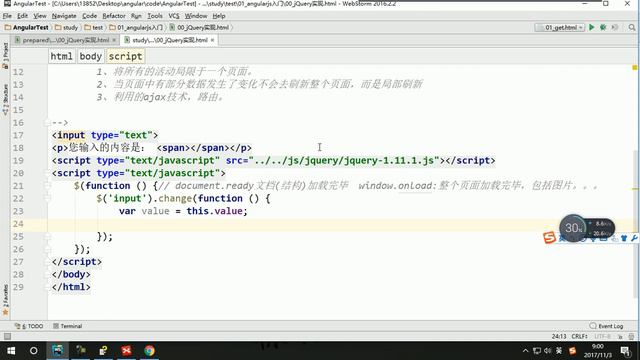Click the tool window quick-access icon bottom-left

pos(7,336)
